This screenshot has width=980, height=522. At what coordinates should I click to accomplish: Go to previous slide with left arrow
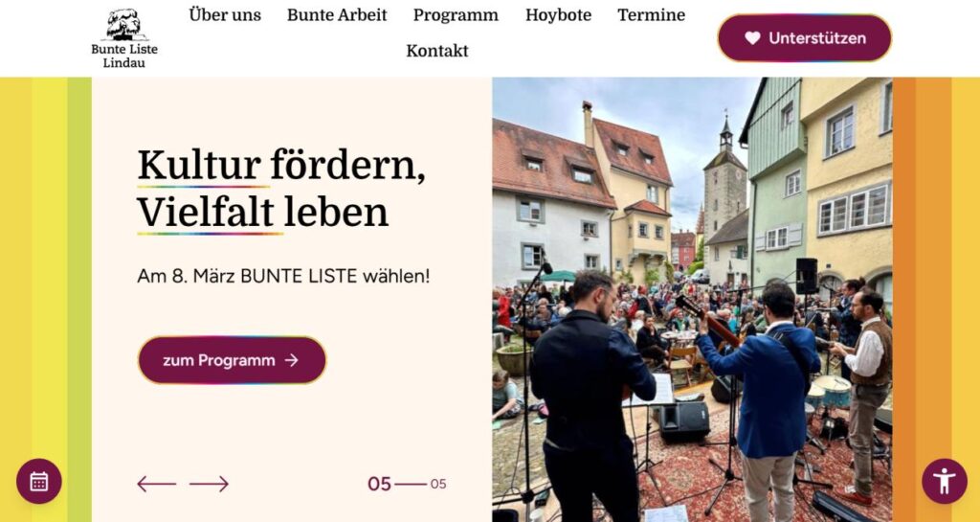(x=156, y=484)
